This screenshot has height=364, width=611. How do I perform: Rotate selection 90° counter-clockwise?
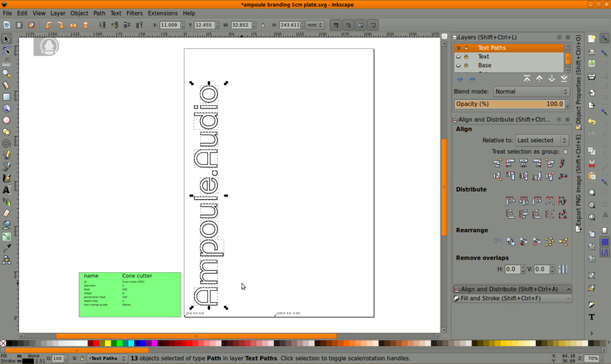click(48, 25)
